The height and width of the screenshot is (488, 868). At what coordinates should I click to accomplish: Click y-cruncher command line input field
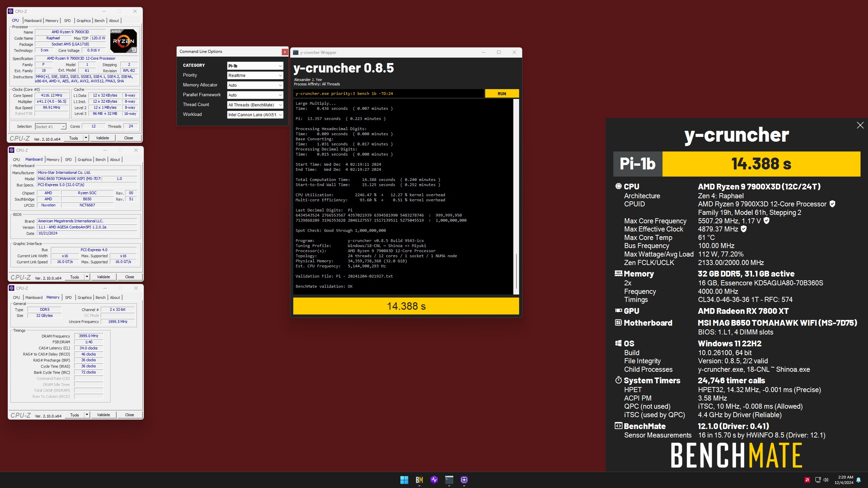pos(389,94)
